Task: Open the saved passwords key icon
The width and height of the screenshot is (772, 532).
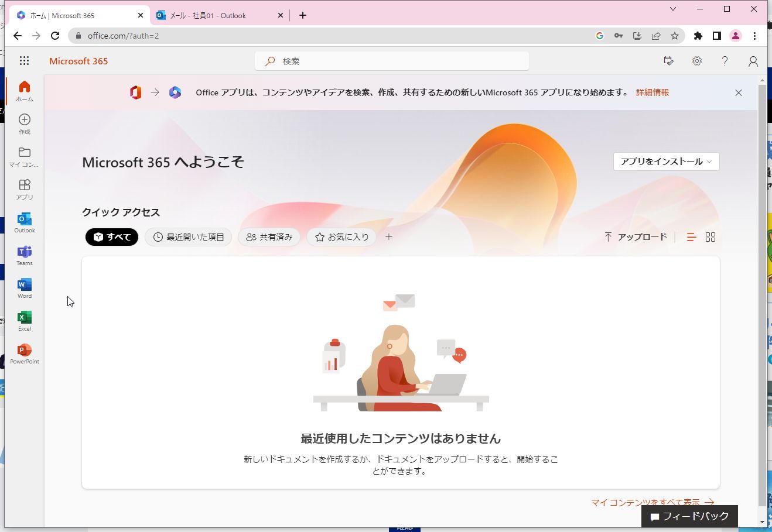Action: (x=619, y=36)
